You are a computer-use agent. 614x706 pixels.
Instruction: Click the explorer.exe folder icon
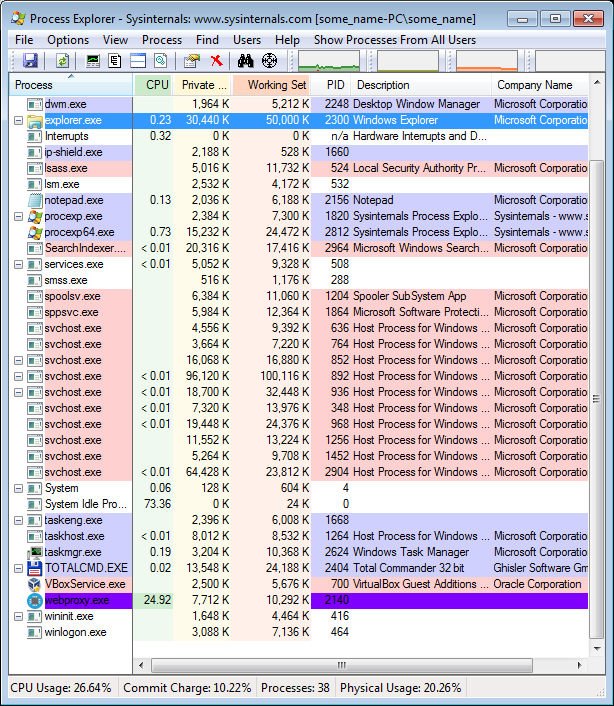[35, 121]
